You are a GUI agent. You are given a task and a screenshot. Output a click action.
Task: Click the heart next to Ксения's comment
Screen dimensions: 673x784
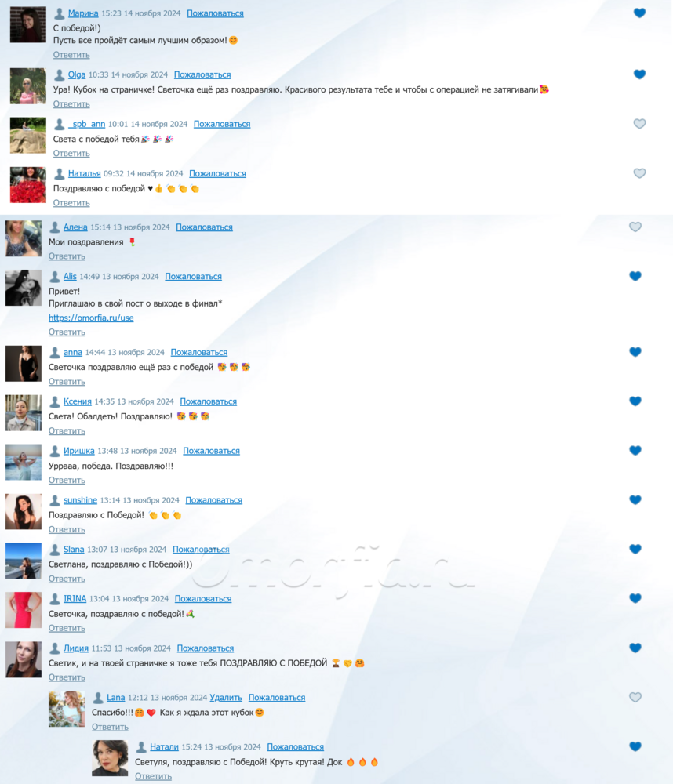point(635,401)
